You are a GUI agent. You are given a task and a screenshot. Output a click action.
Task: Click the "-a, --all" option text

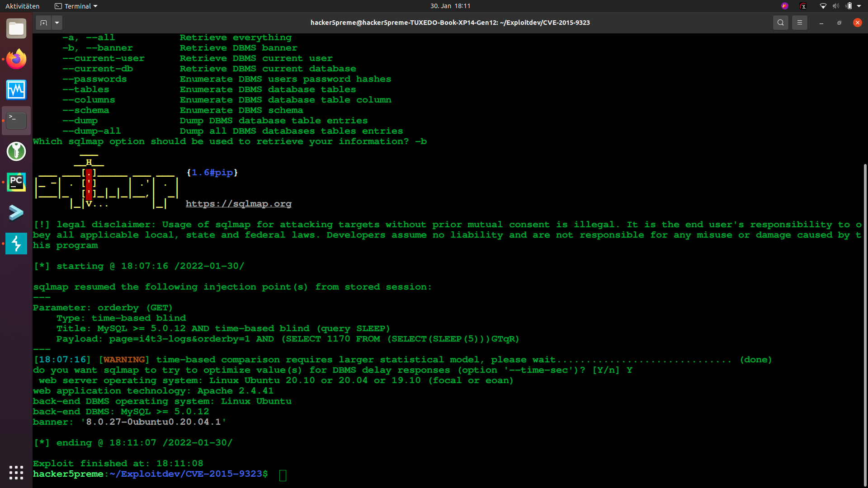pos(89,38)
